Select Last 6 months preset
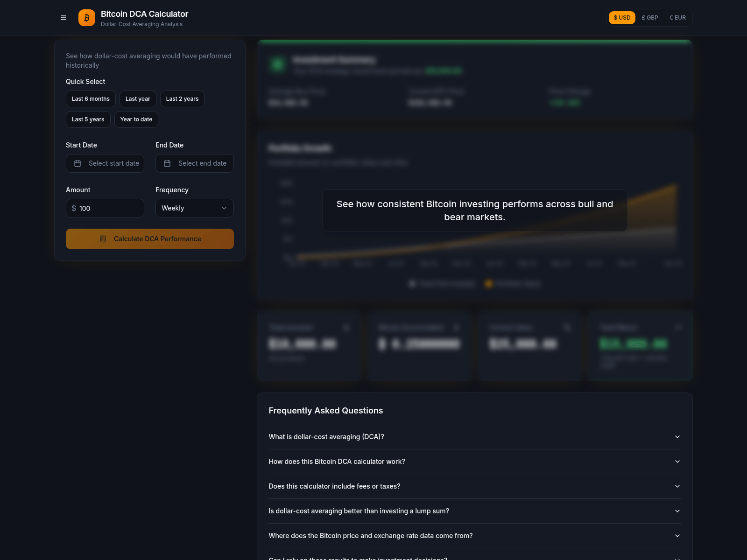This screenshot has width=747, height=560. (x=91, y=99)
